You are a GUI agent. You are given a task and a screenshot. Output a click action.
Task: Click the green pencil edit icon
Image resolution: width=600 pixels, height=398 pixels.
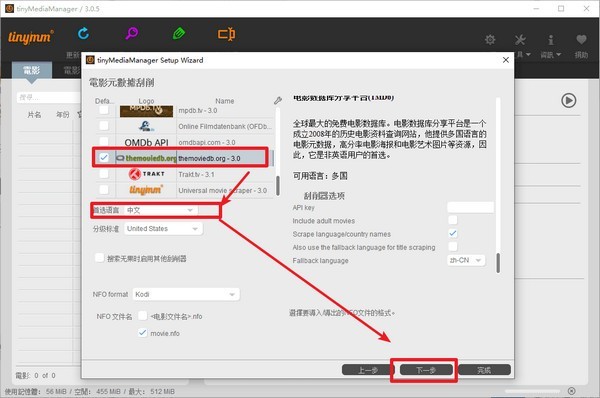(x=179, y=34)
